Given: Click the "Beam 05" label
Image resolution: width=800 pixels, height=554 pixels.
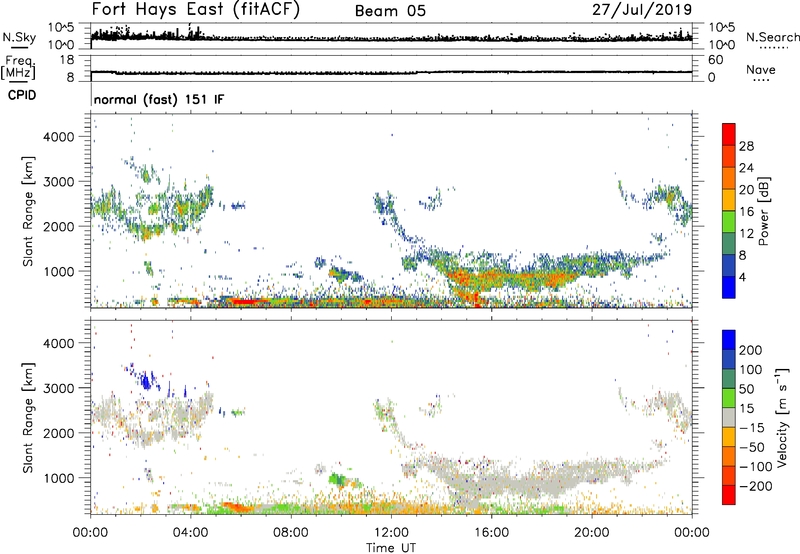Looking at the screenshot, I should [390, 11].
